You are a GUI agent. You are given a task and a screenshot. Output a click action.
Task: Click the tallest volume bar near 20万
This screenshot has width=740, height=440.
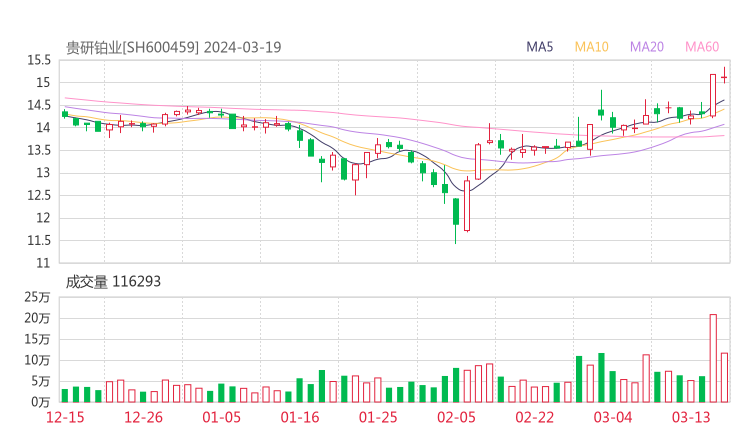713,358
